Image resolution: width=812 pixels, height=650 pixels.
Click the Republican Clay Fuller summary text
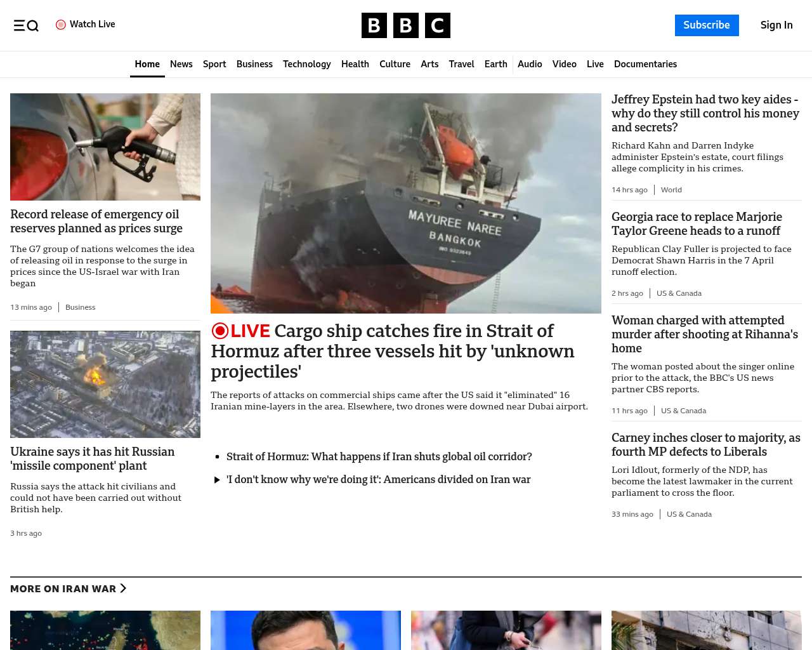click(702, 260)
